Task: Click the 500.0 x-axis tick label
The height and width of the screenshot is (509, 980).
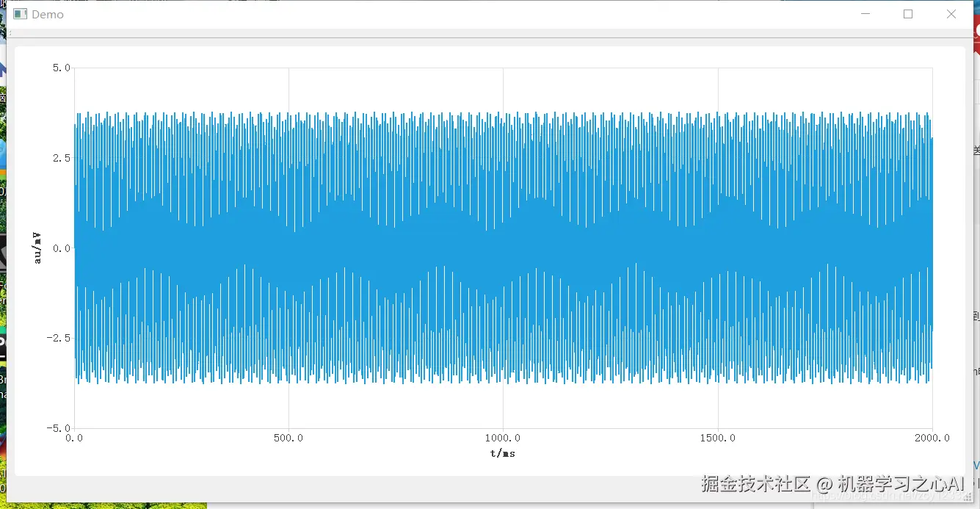Action: tap(288, 438)
